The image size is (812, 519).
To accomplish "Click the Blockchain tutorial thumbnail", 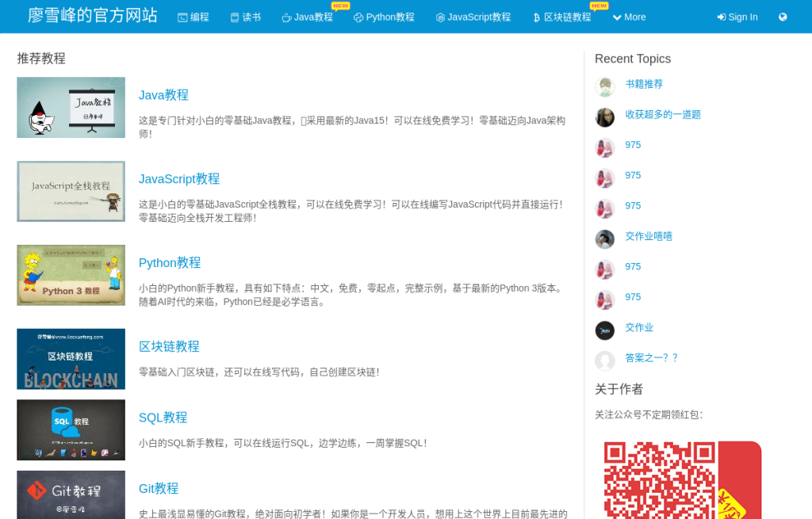I will pyautogui.click(x=71, y=359).
